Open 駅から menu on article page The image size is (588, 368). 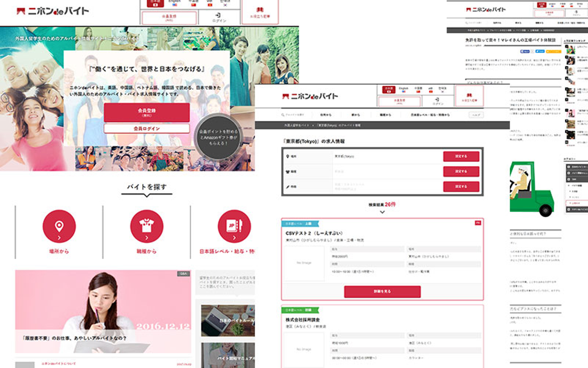click(518, 23)
